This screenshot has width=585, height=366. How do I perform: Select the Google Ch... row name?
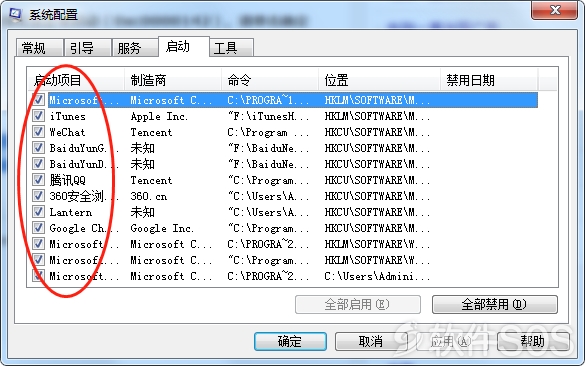point(84,228)
